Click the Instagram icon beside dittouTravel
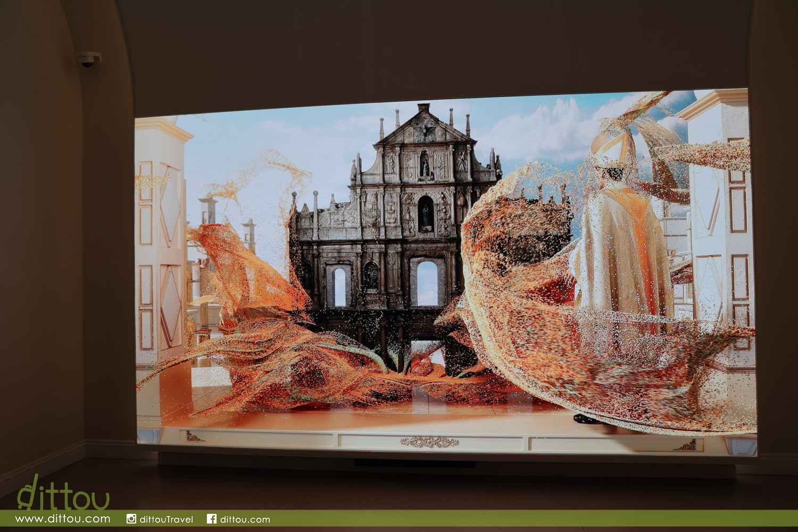 tap(131, 519)
